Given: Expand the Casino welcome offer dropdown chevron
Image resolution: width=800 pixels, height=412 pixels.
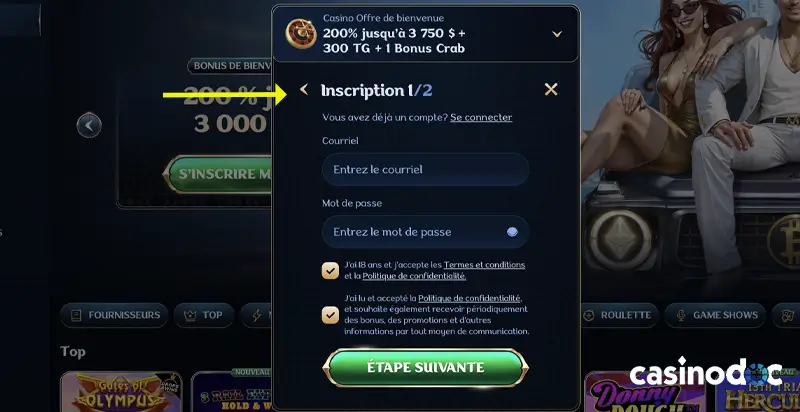Looking at the screenshot, I should (557, 34).
